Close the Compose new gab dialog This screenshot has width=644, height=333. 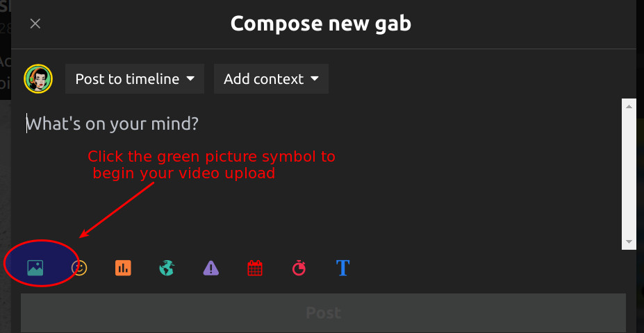[x=35, y=24]
